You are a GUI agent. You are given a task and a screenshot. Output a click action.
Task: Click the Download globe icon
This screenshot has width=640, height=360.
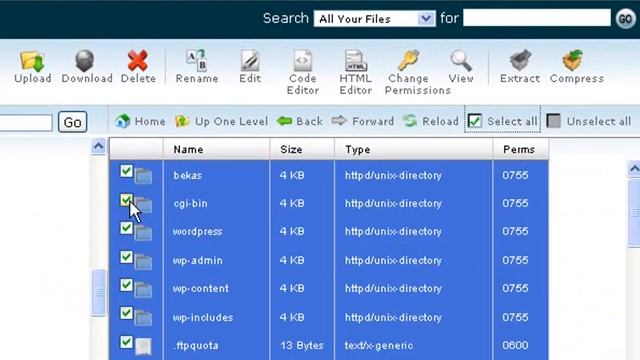click(85, 61)
